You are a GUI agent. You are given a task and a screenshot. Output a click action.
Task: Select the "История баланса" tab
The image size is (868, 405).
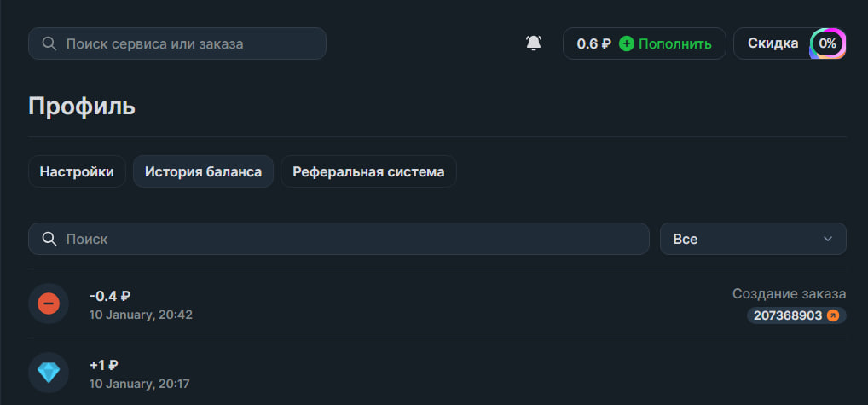[x=203, y=171]
